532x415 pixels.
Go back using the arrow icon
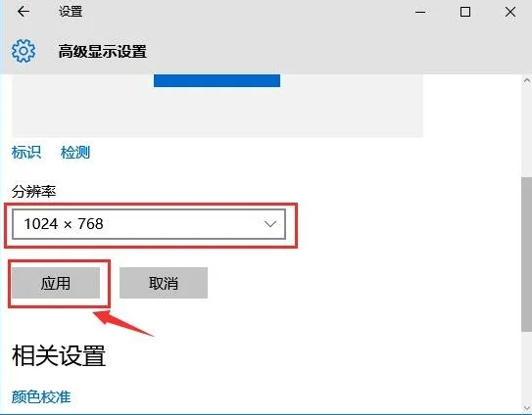click(x=24, y=12)
